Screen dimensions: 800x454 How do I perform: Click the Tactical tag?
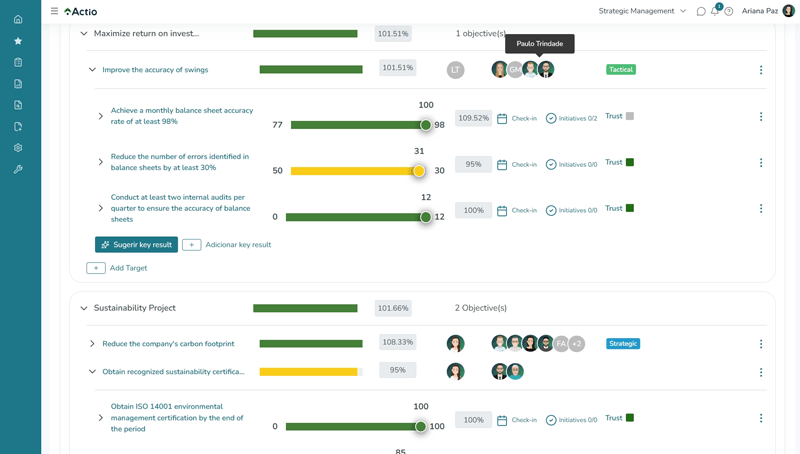pyautogui.click(x=621, y=69)
